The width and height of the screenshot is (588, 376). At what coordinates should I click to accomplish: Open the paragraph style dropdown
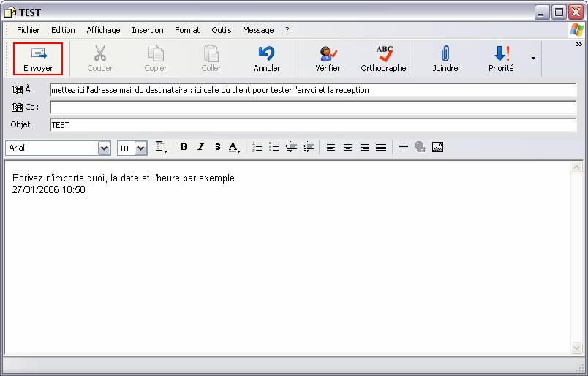coord(161,147)
